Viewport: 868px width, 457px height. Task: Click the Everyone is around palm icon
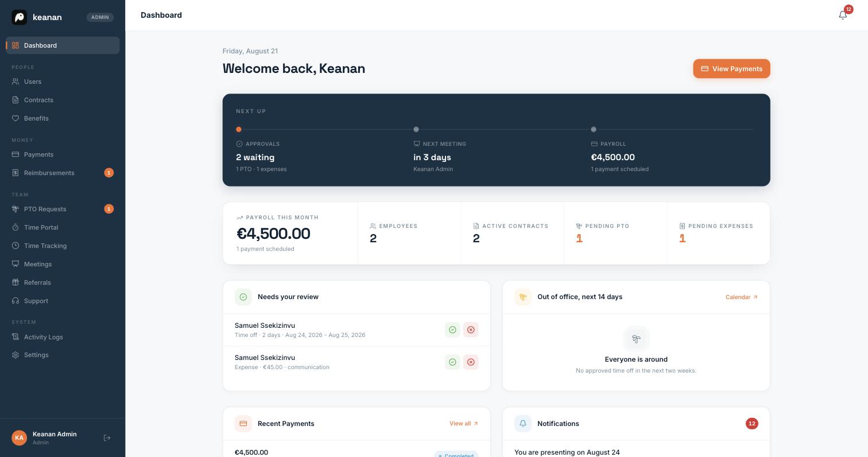[636, 339]
